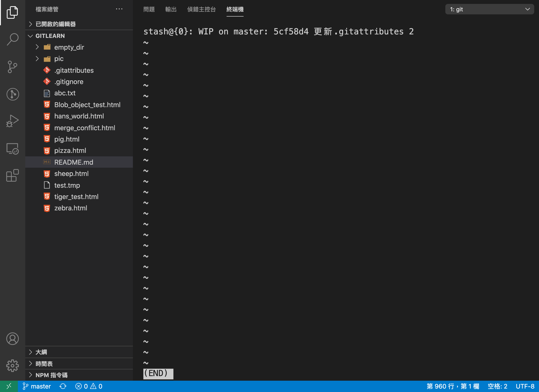Open hans_world.html file

(79, 116)
